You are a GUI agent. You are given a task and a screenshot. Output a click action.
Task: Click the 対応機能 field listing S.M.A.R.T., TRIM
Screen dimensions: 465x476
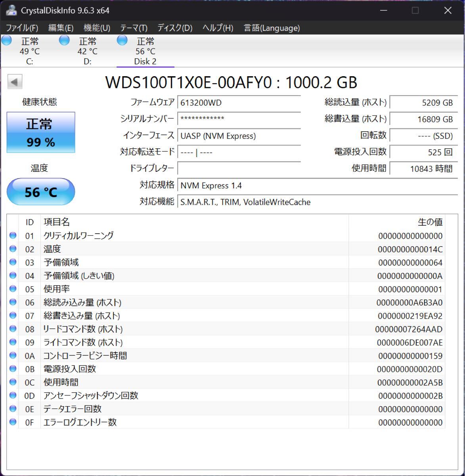[x=318, y=202]
